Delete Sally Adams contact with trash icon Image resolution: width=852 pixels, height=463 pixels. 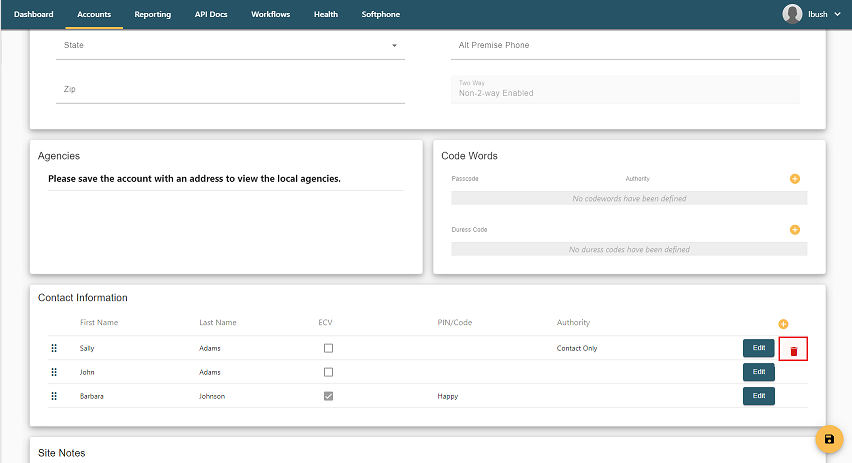tap(793, 350)
